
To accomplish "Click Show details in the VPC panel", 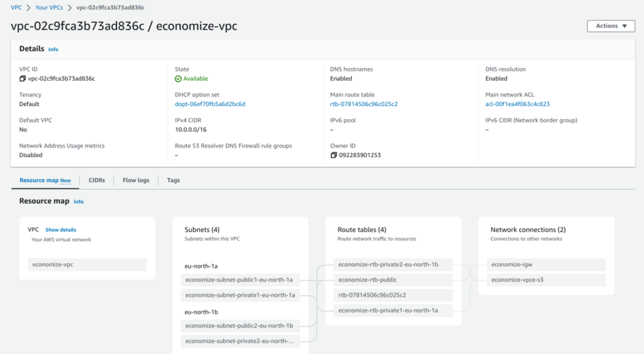I will [x=60, y=230].
